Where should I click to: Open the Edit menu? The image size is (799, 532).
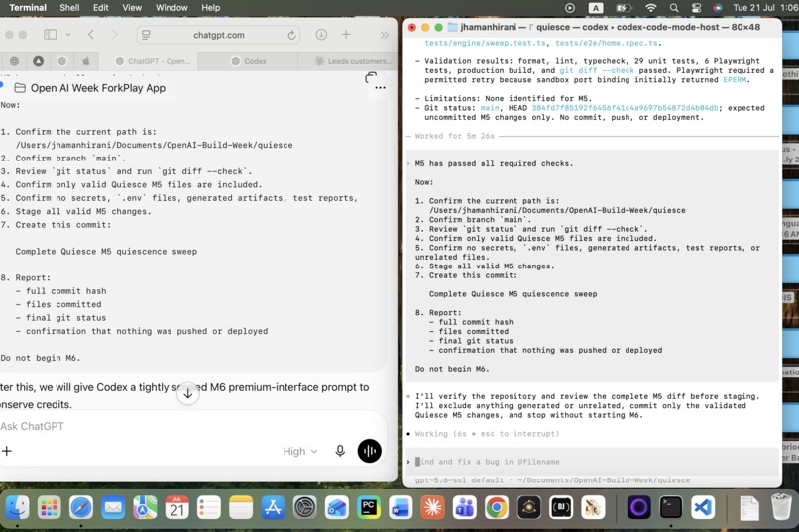[100, 8]
